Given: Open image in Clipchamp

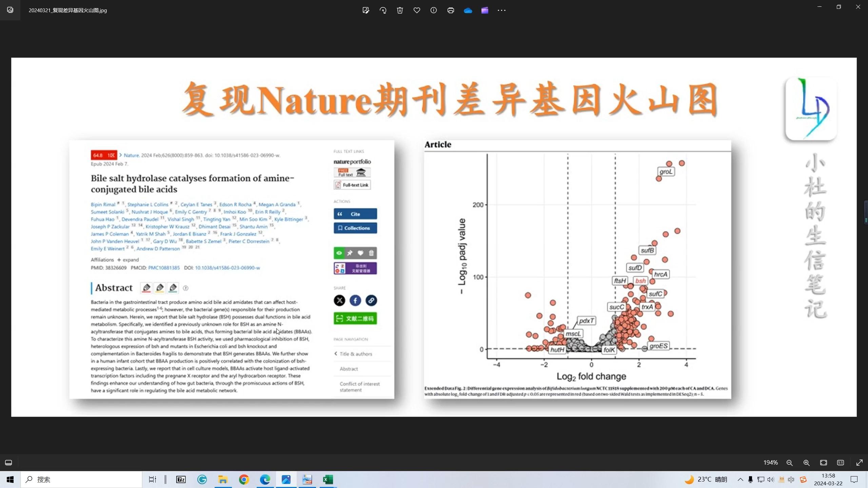Looking at the screenshot, I should [x=485, y=10].
